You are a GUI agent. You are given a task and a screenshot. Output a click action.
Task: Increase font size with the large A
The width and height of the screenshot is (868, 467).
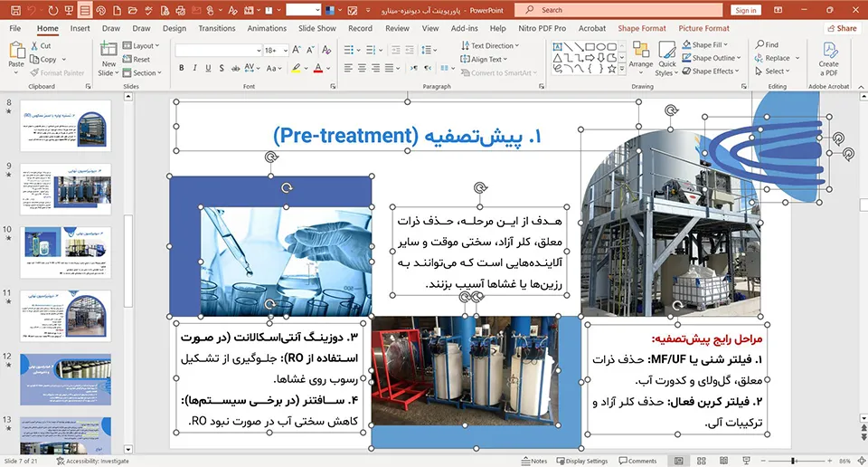(297, 51)
